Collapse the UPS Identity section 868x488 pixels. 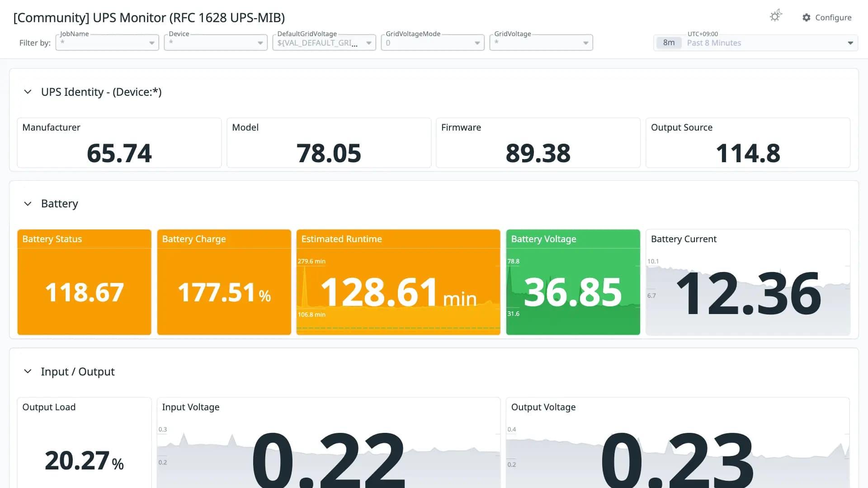pyautogui.click(x=28, y=92)
